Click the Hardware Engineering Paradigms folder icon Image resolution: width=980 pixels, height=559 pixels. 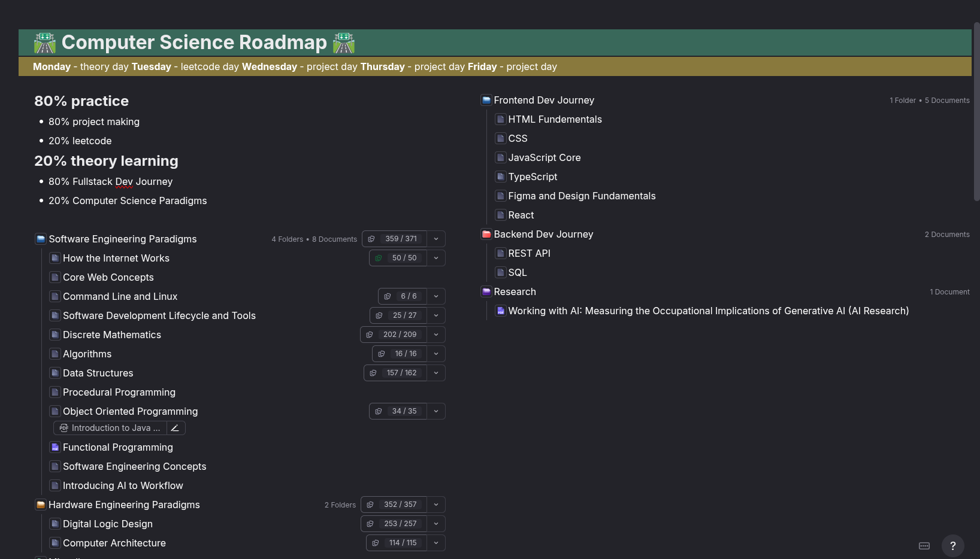(41, 505)
